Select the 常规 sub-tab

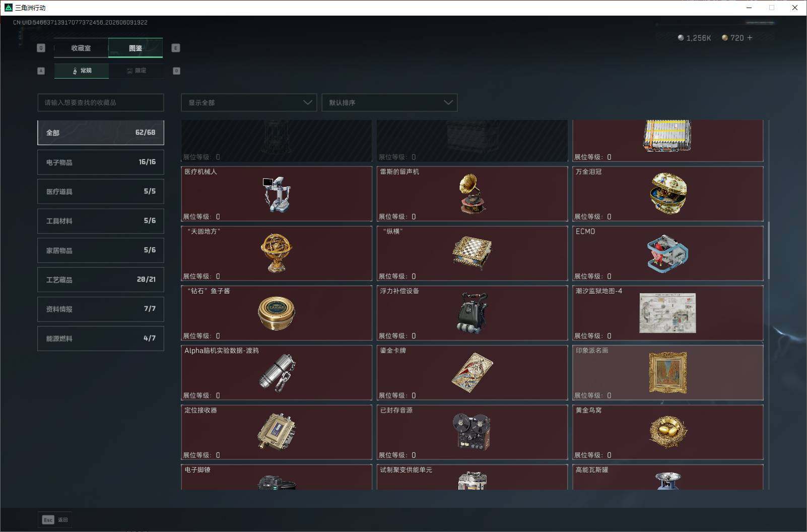(x=82, y=71)
